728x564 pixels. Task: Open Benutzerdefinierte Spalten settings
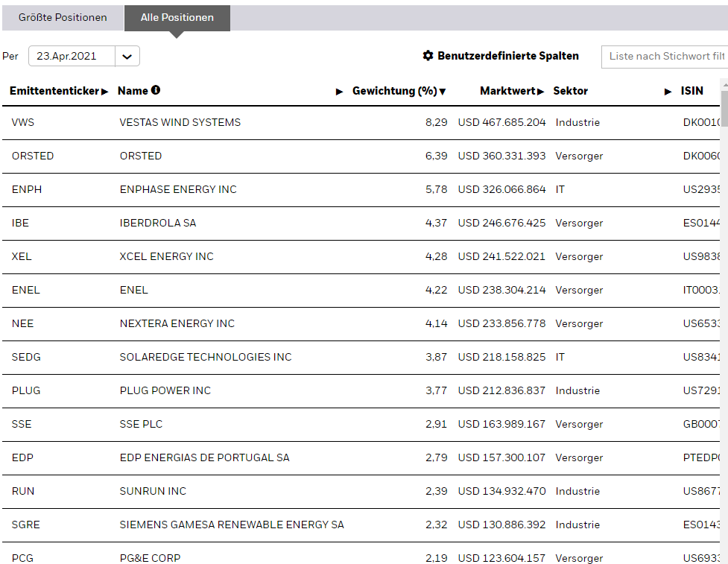507,56
